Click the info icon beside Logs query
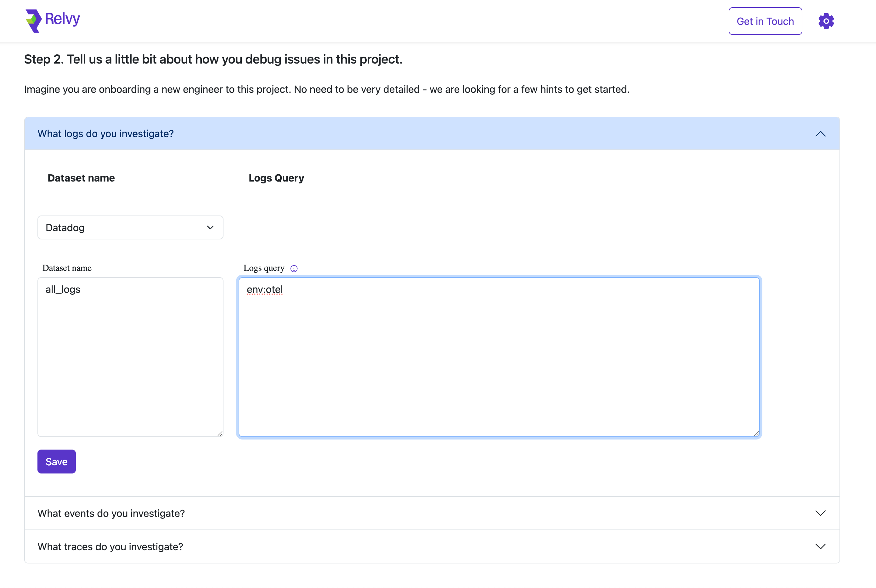876x588 pixels. [294, 268]
